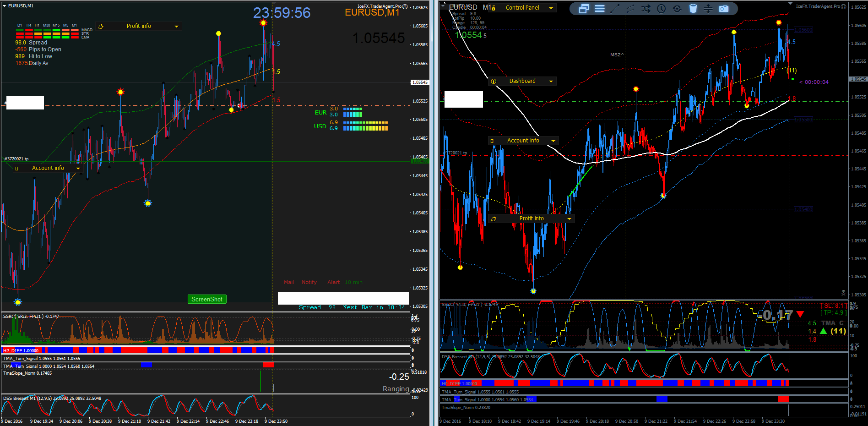Screen dimensions: 868x426
Task: Click the smiley icon on right chart
Action: click(x=844, y=6)
